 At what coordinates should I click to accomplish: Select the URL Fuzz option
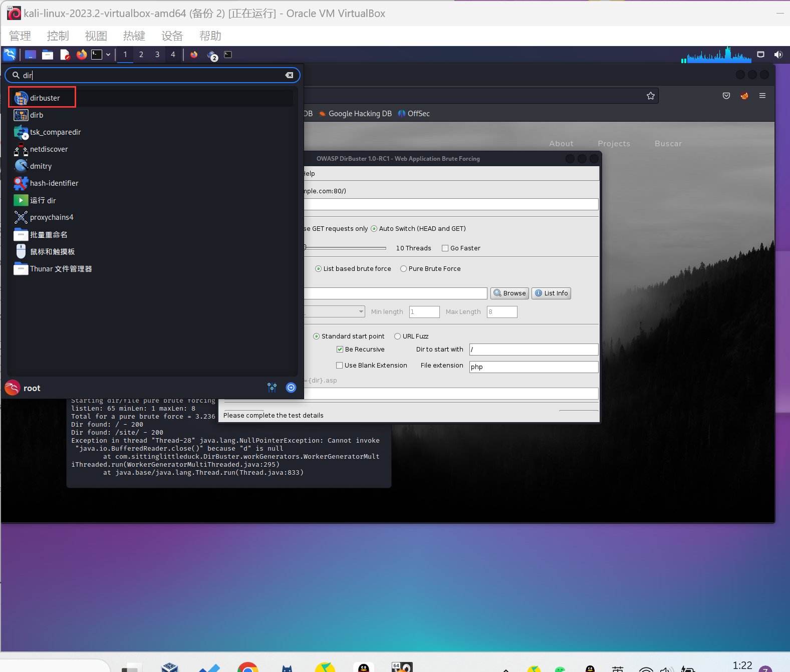click(411, 337)
